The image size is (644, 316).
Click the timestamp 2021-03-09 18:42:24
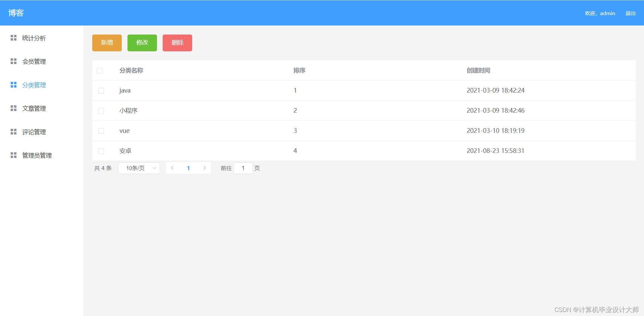coord(495,90)
